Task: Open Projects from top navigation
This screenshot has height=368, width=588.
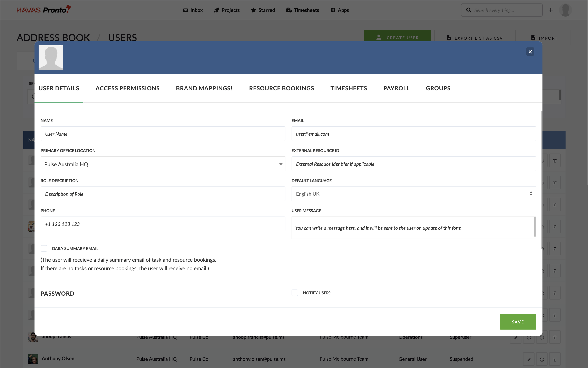Action: pos(227,10)
